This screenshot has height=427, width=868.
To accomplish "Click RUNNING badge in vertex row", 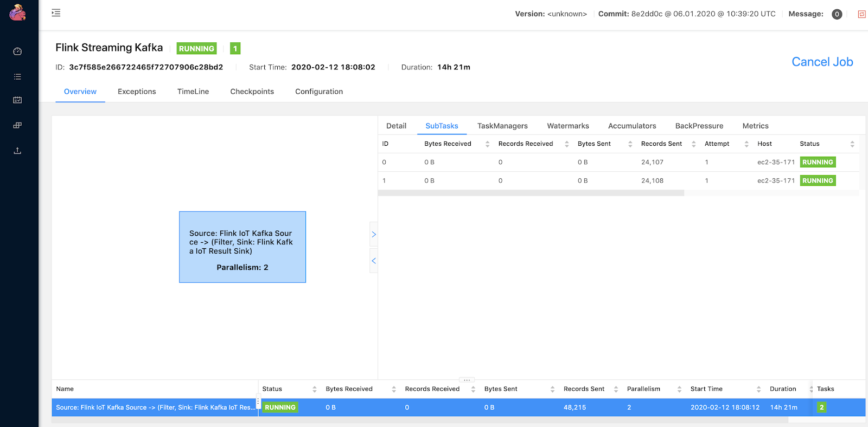I will [280, 407].
